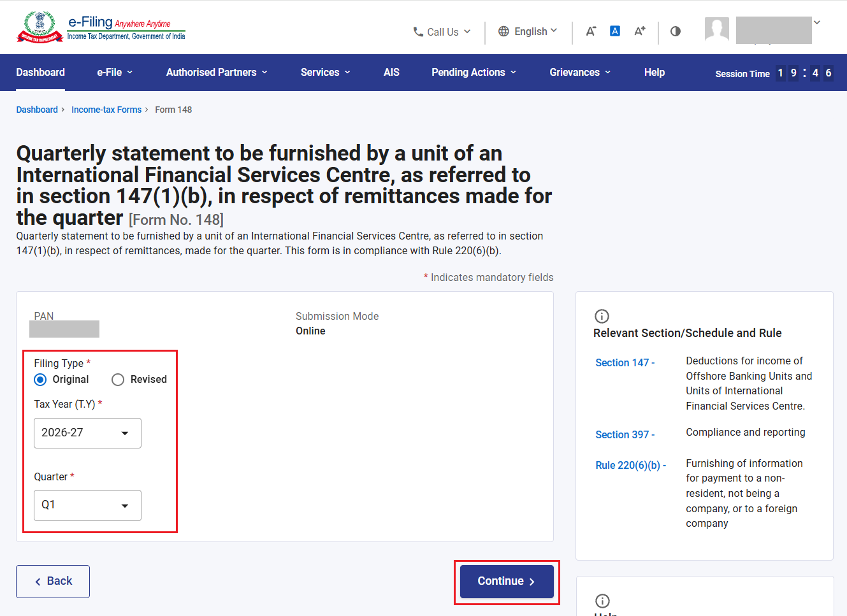Open the Quarter Q1 dropdown
The height and width of the screenshot is (616, 847).
coord(87,505)
